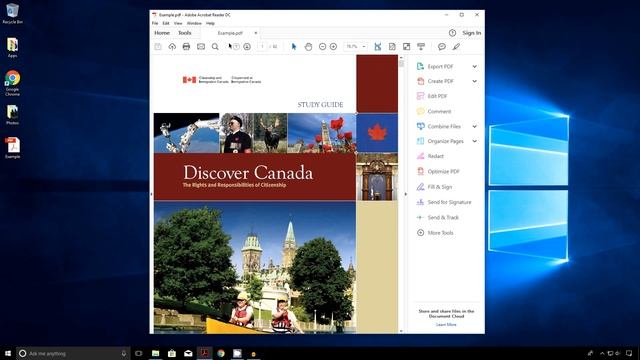Open Fill & Sign tool
640x360 pixels.
pos(440,187)
